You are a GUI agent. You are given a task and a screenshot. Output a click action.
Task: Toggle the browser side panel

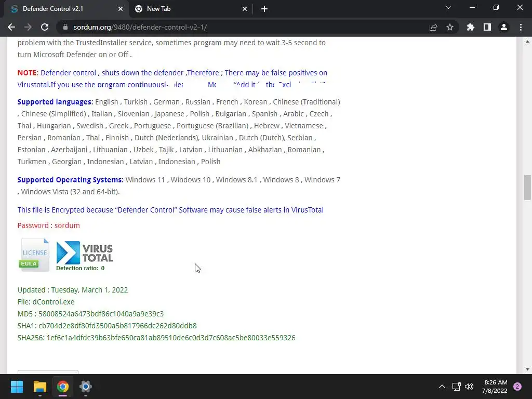pyautogui.click(x=487, y=27)
